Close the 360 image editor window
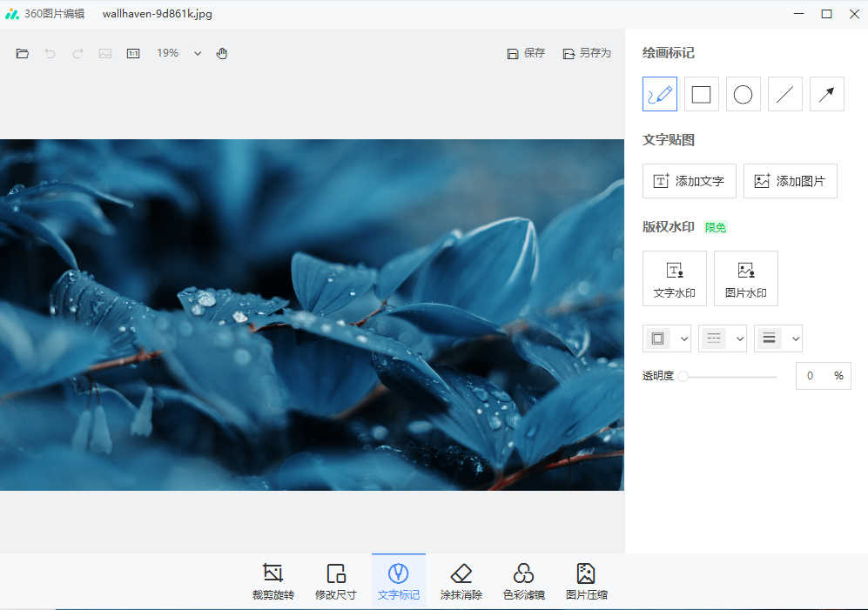 click(854, 14)
